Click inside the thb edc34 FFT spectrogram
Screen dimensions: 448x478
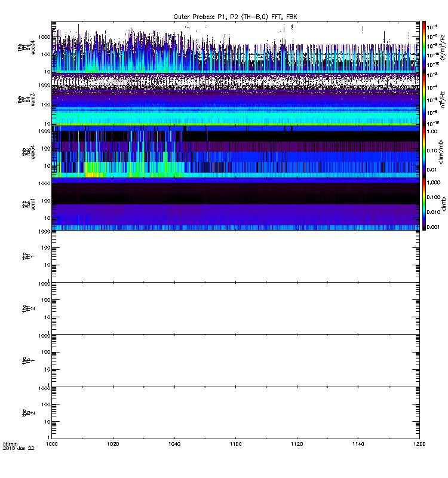click(235, 47)
